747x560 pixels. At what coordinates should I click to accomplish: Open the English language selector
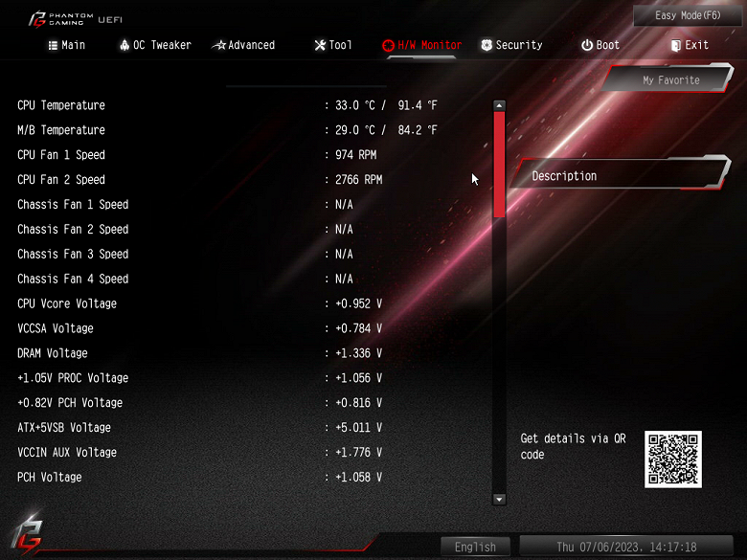point(475,547)
